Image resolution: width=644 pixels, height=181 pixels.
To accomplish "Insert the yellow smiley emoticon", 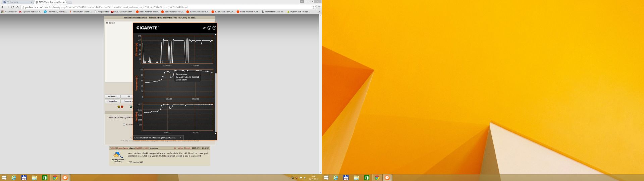I will click(x=118, y=107).
